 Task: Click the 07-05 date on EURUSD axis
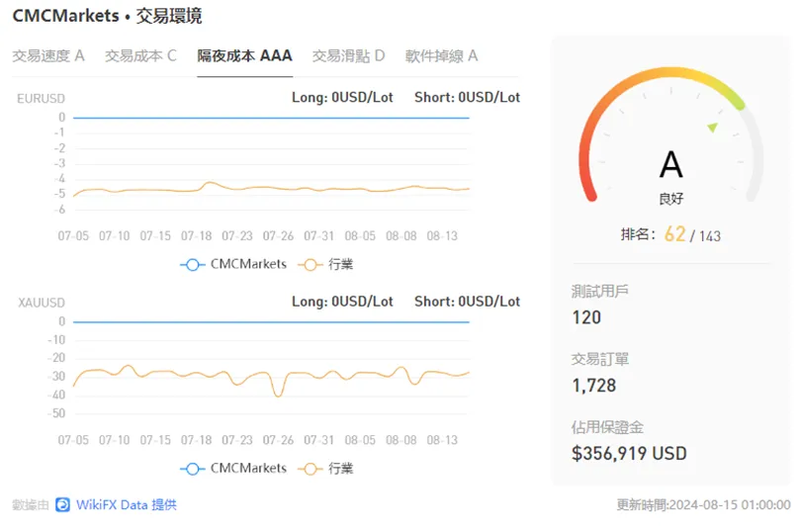click(73, 236)
